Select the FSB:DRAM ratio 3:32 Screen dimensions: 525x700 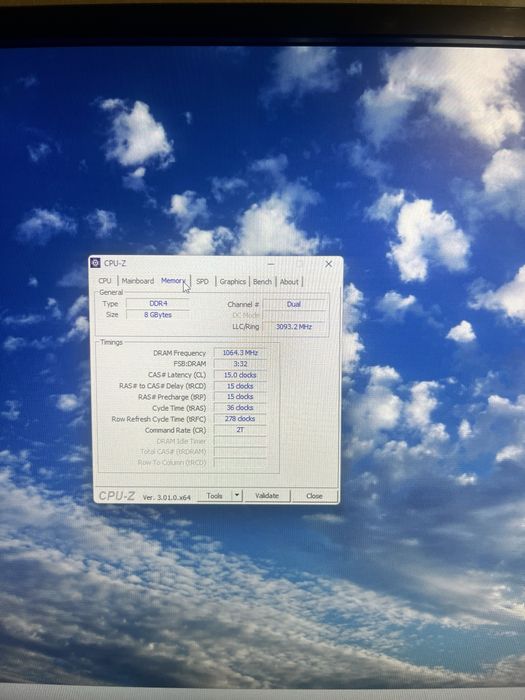pyautogui.click(x=240, y=364)
